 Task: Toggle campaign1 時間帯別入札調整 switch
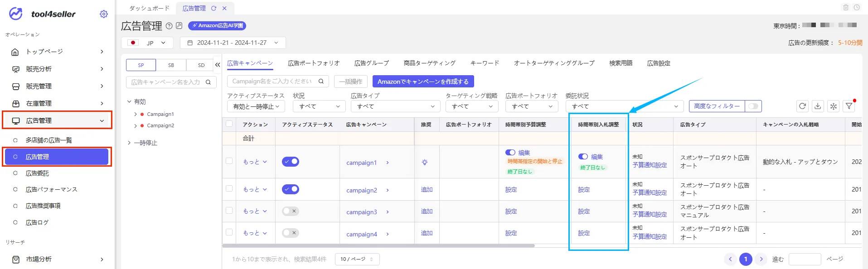point(583,157)
